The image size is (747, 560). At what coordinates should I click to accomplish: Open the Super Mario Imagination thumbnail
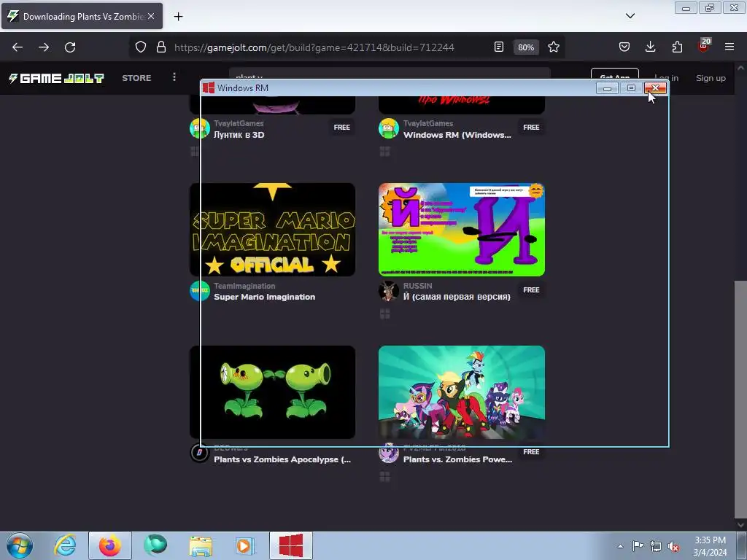click(x=272, y=230)
